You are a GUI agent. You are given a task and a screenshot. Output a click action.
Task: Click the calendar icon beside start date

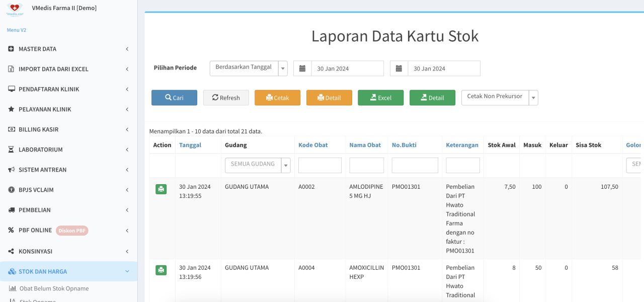(x=302, y=68)
